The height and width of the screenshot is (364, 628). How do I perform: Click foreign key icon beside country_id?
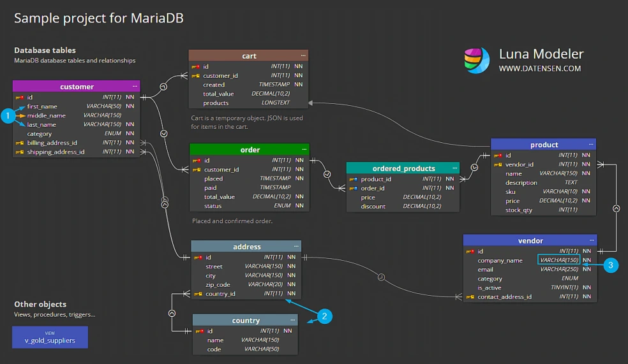pos(198,294)
